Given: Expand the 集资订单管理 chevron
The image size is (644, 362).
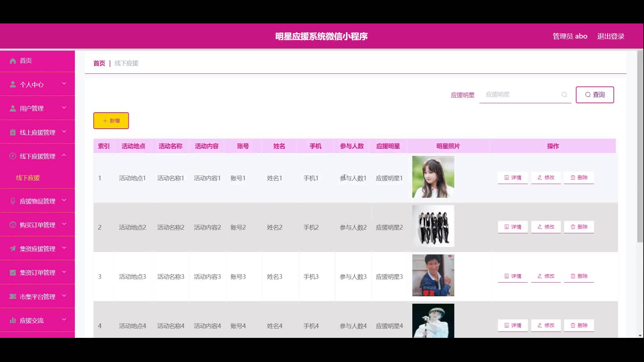Looking at the screenshot, I should click(x=64, y=272).
